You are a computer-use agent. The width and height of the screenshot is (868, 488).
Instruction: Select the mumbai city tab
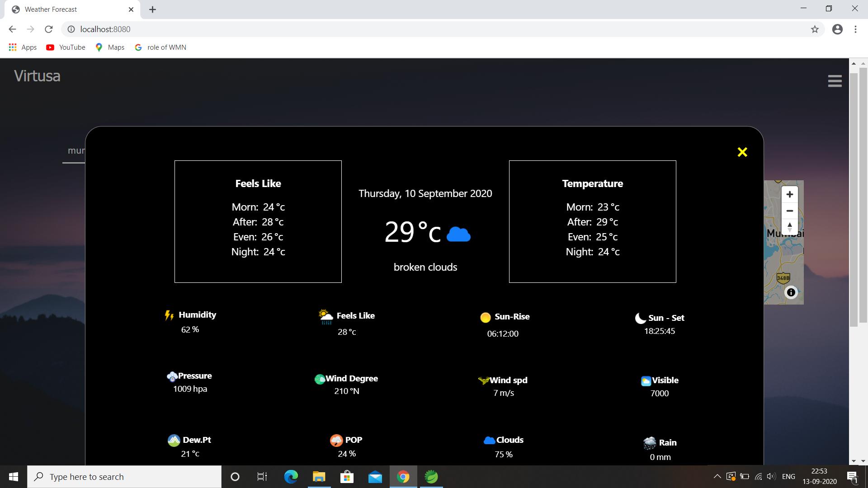[x=77, y=150]
